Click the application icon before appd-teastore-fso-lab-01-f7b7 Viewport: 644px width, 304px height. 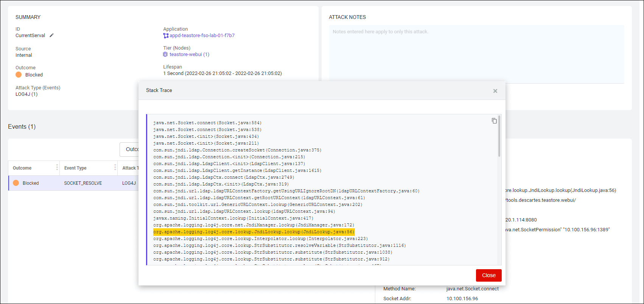[x=166, y=36]
